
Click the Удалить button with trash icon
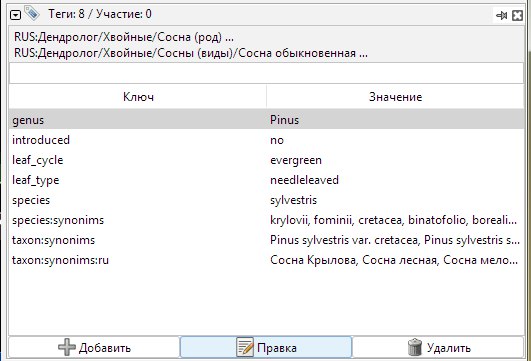click(x=439, y=347)
